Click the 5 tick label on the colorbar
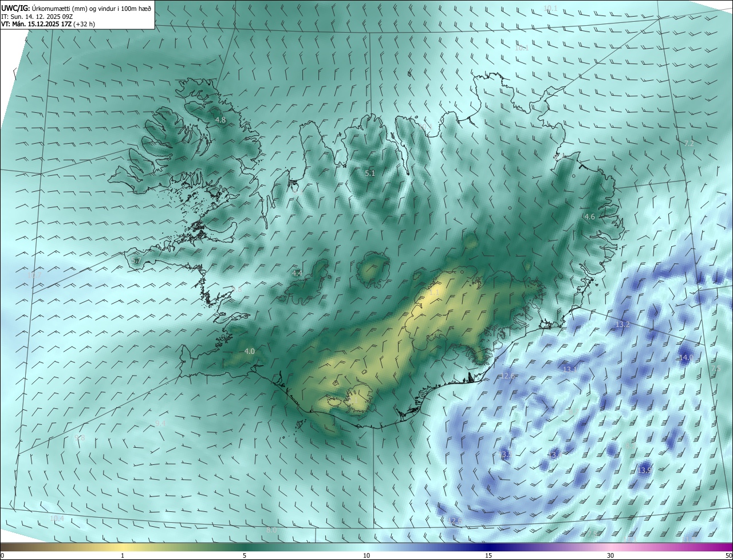The width and height of the screenshot is (733, 560). [x=245, y=555]
